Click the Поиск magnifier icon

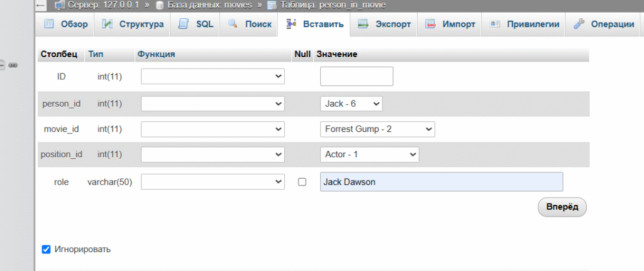(x=233, y=23)
